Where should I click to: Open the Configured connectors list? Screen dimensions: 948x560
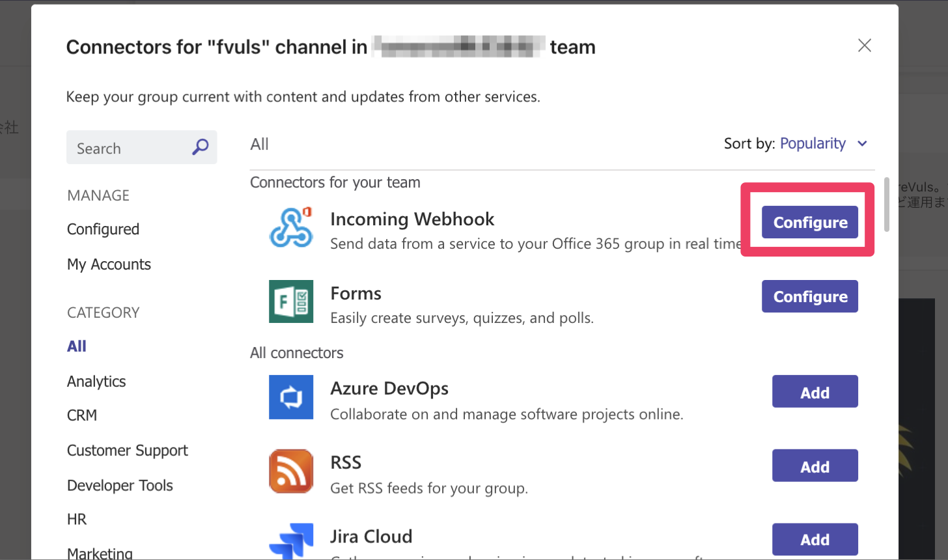(103, 229)
